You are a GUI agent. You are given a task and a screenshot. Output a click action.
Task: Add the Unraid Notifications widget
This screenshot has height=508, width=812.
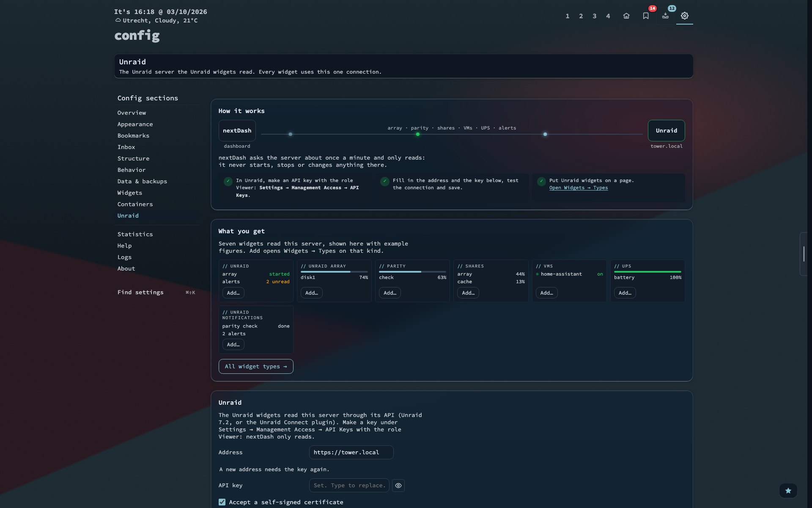[233, 345]
